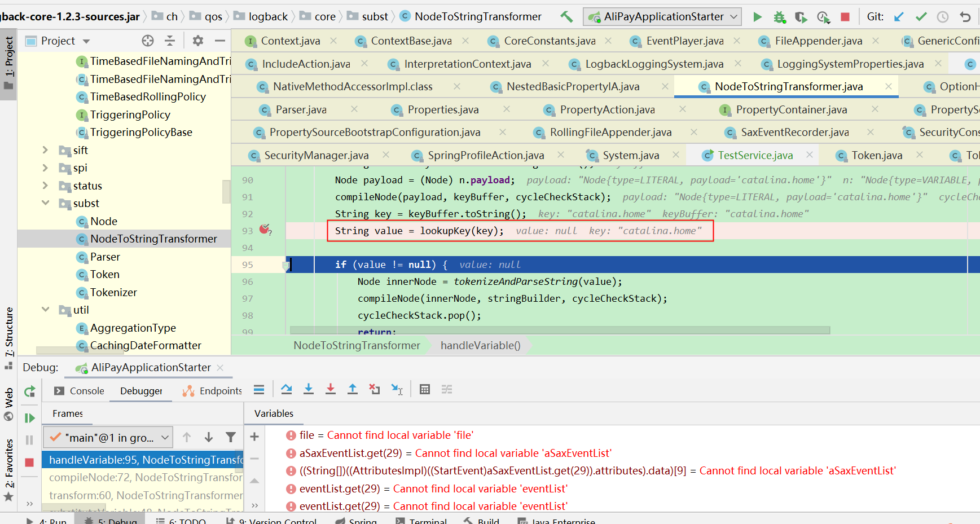Rerun debug session with green restart icon
Viewport: 980px width, 524px height.
pos(29,391)
